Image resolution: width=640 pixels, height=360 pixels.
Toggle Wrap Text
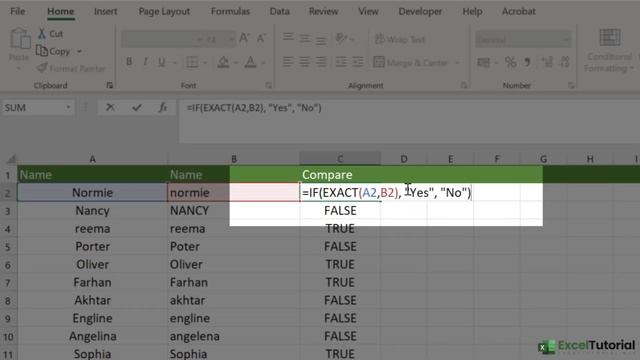pyautogui.click(x=400, y=39)
